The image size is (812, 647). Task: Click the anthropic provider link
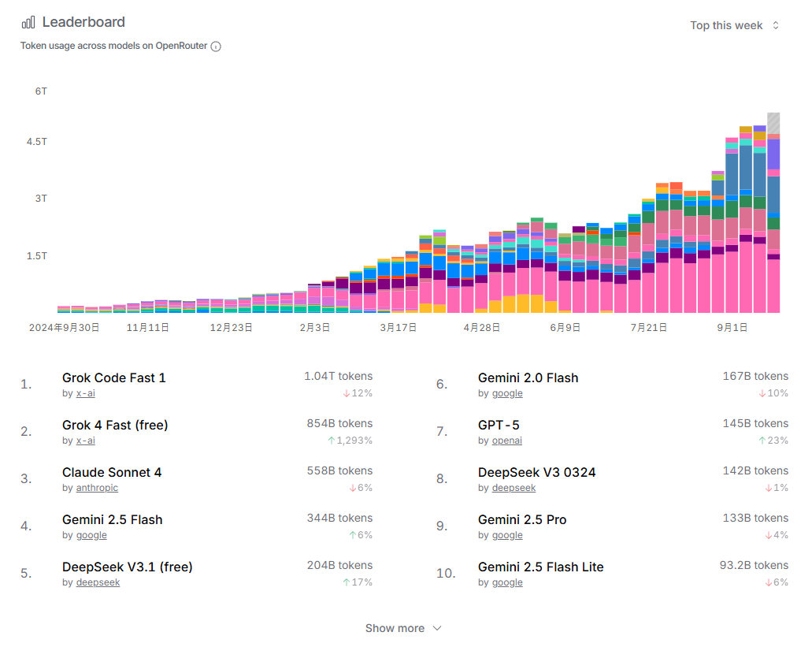tap(97, 488)
